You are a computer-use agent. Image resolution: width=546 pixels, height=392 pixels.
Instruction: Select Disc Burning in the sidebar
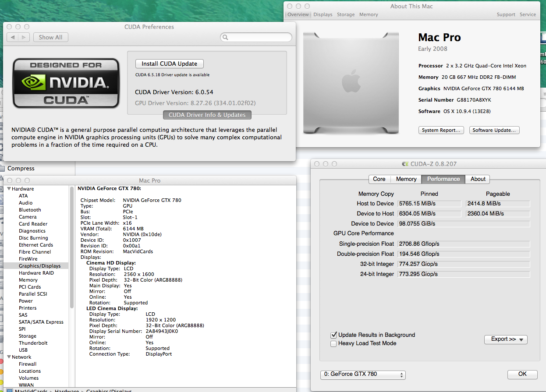click(x=33, y=238)
